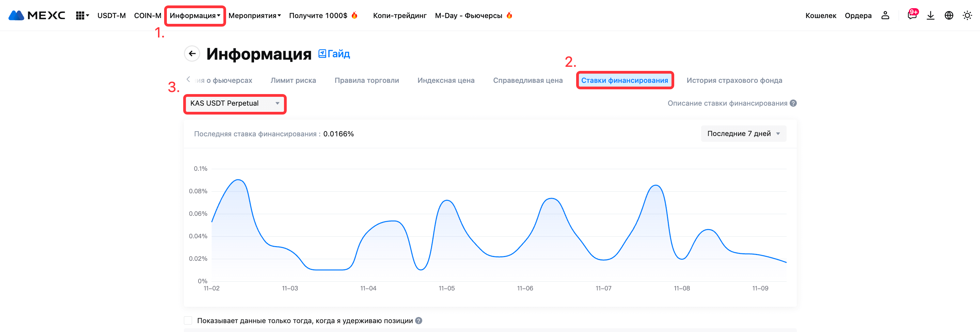Expand the Последние 7 дней period dropdown

tap(743, 134)
